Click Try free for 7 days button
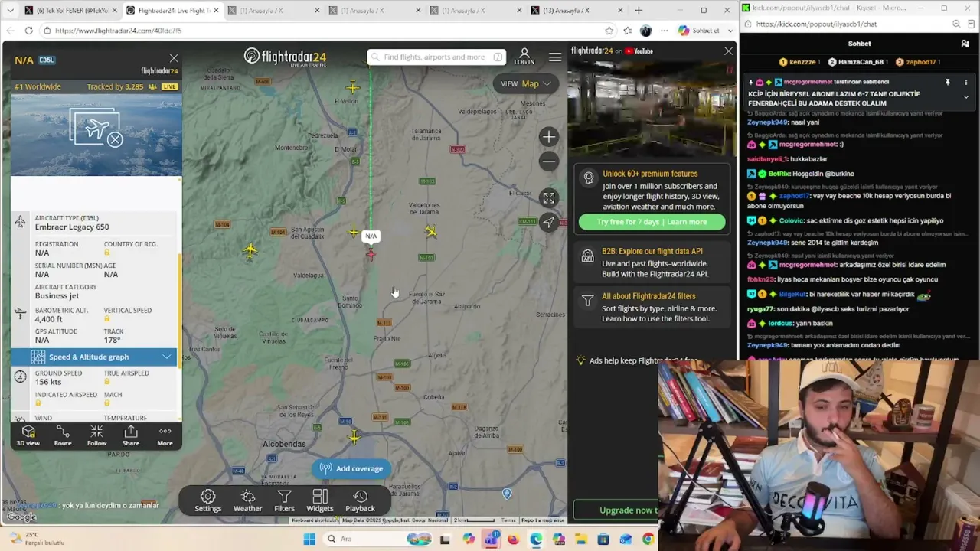 pyautogui.click(x=652, y=222)
